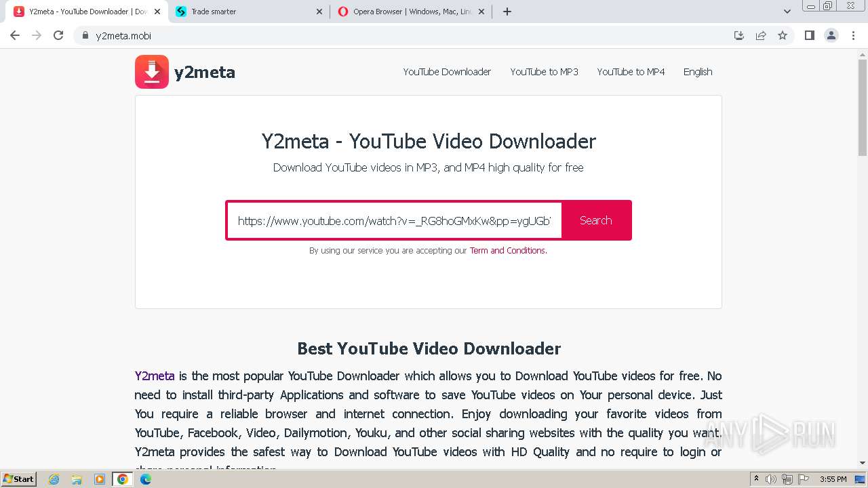This screenshot has height=488, width=868.
Task: Click the taskbar clock 3:55 PM
Action: click(x=833, y=479)
